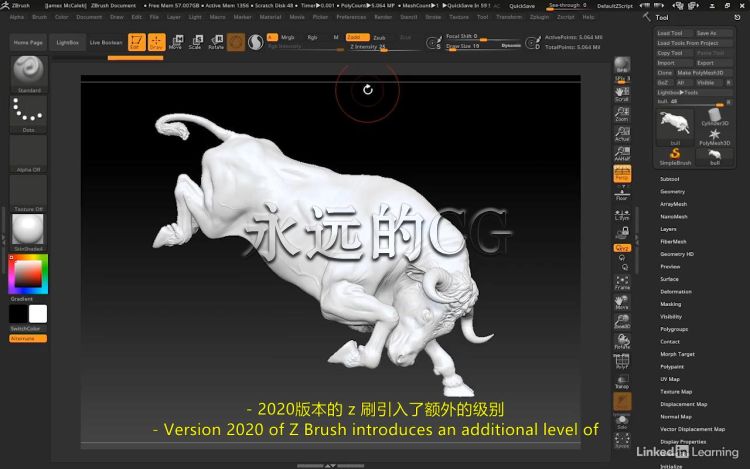Image resolution: width=750 pixels, height=469 pixels.
Task: Toggle the Dynamic draw size option
Action: point(511,46)
